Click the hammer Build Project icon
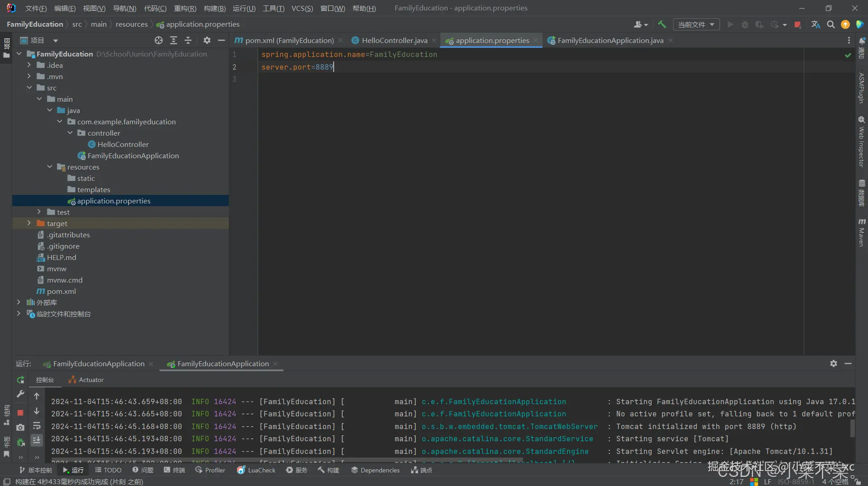The image size is (868, 486). click(662, 24)
